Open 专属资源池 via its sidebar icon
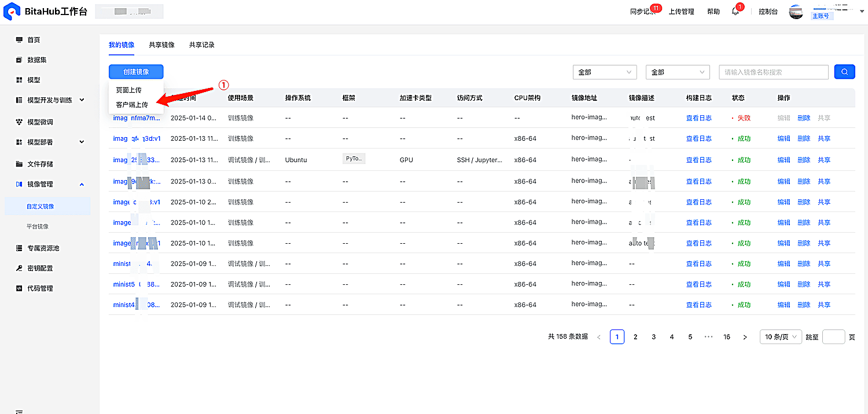This screenshot has height=414, width=868. pyautogui.click(x=19, y=248)
